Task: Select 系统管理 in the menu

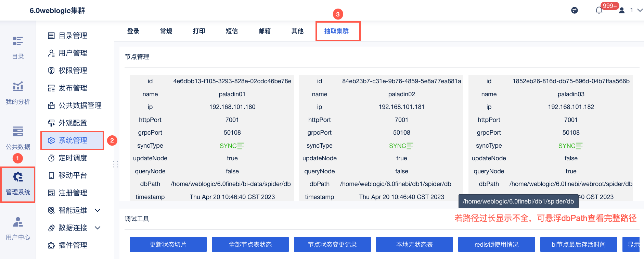Action: [x=72, y=140]
